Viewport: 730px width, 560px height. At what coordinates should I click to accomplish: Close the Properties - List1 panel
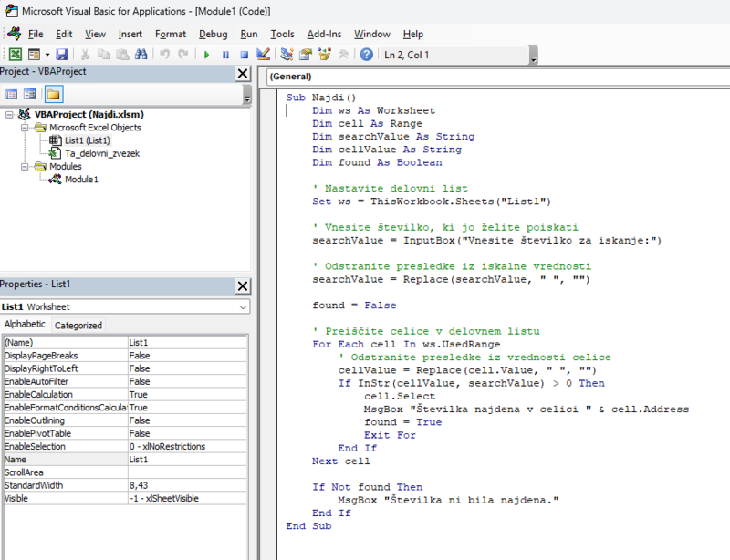[x=242, y=285]
